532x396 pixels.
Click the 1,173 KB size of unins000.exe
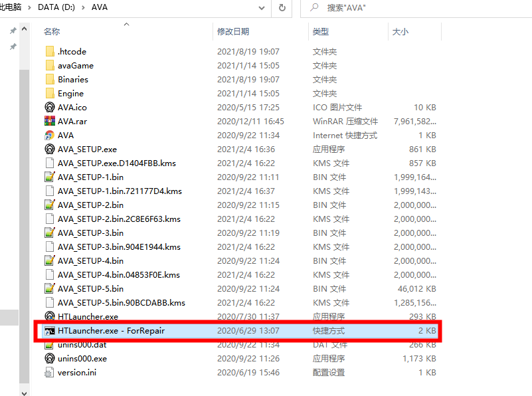point(419,358)
